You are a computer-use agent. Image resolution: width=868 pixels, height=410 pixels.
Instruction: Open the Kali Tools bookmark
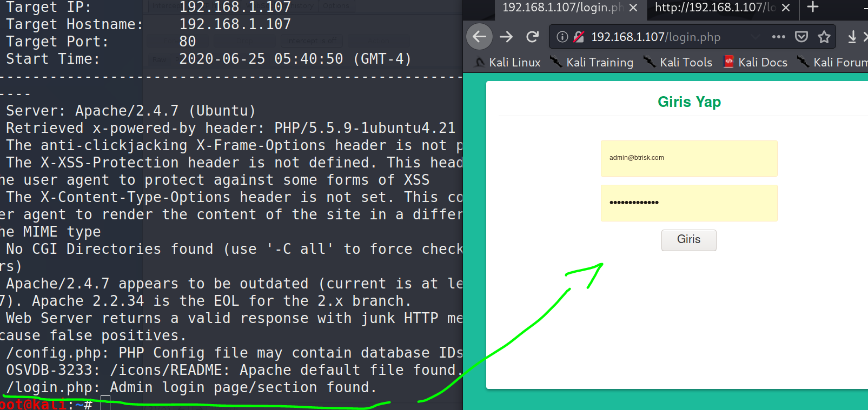(678, 62)
